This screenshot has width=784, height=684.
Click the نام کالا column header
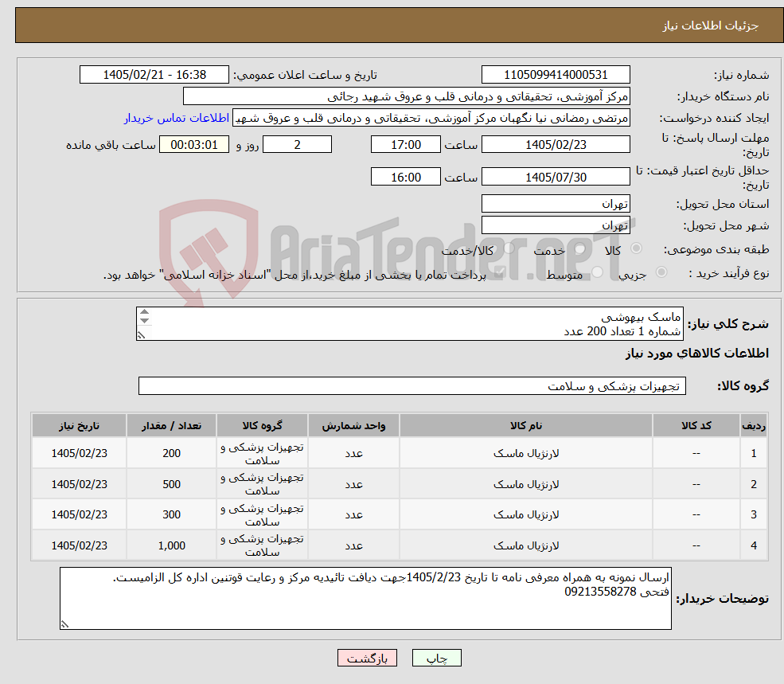(x=526, y=425)
